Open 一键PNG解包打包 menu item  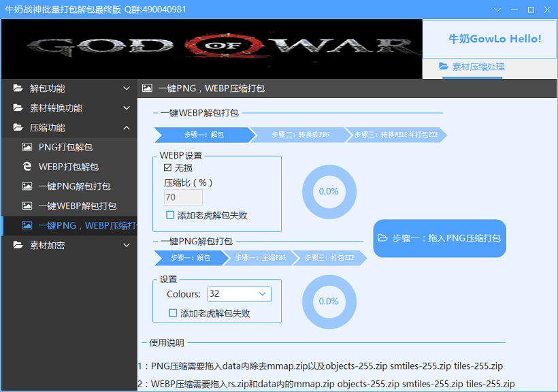(69, 186)
